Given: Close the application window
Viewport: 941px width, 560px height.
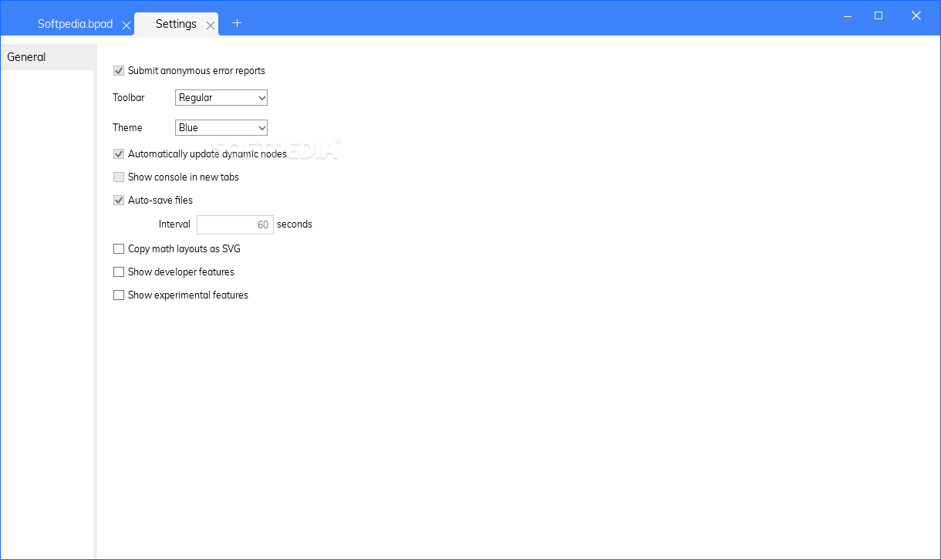Looking at the screenshot, I should [x=916, y=15].
